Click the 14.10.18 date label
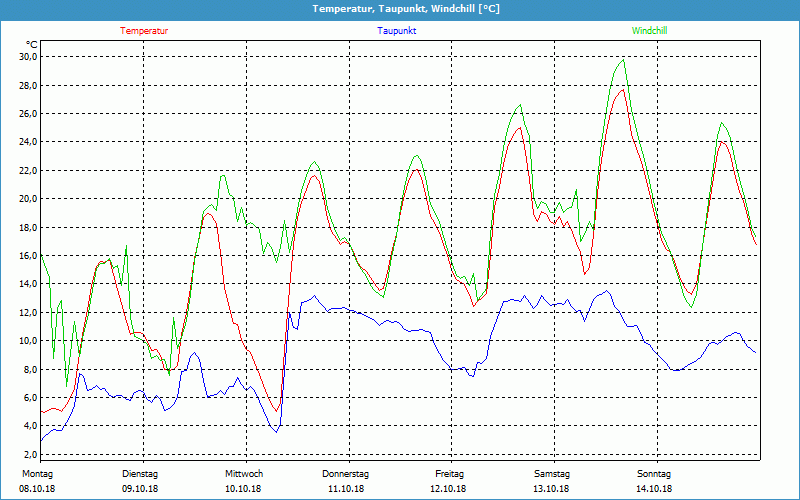800x500 pixels. point(654,489)
